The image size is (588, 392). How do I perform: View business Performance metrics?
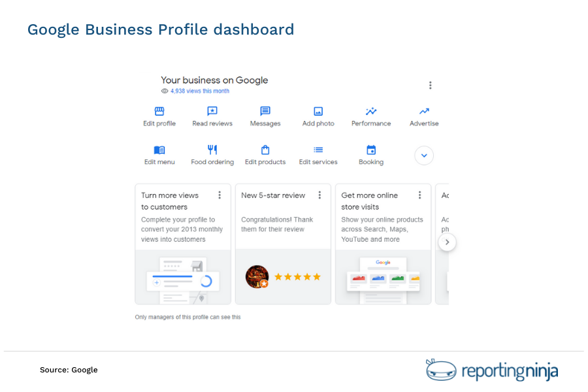pos(370,112)
